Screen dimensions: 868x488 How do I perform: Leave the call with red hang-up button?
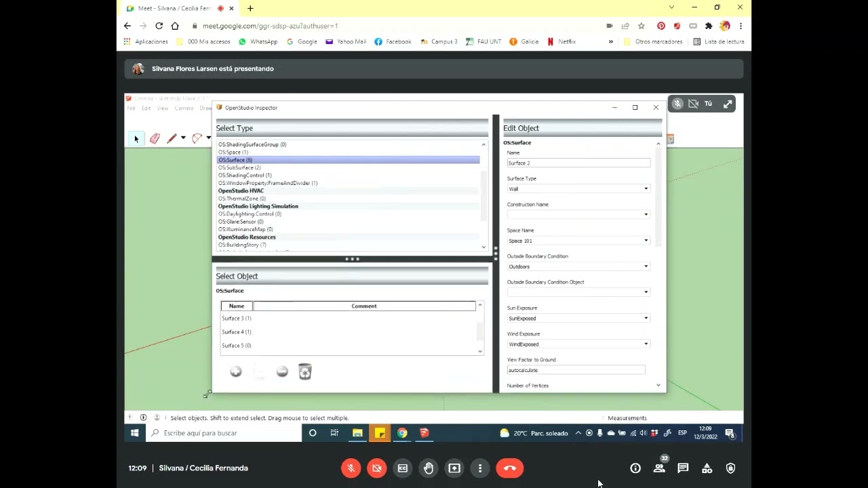[x=510, y=468]
